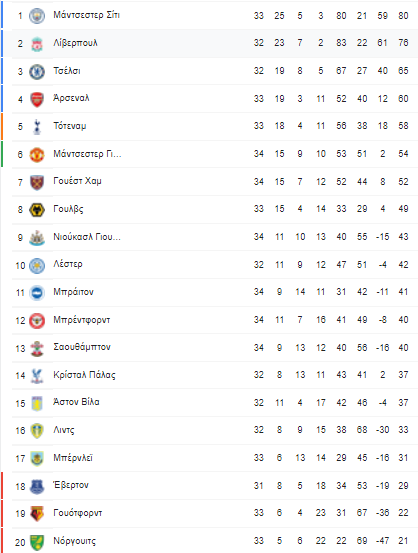The image size is (418, 553).
Task: Click the Norwich canary badge
Action: click(x=37, y=542)
